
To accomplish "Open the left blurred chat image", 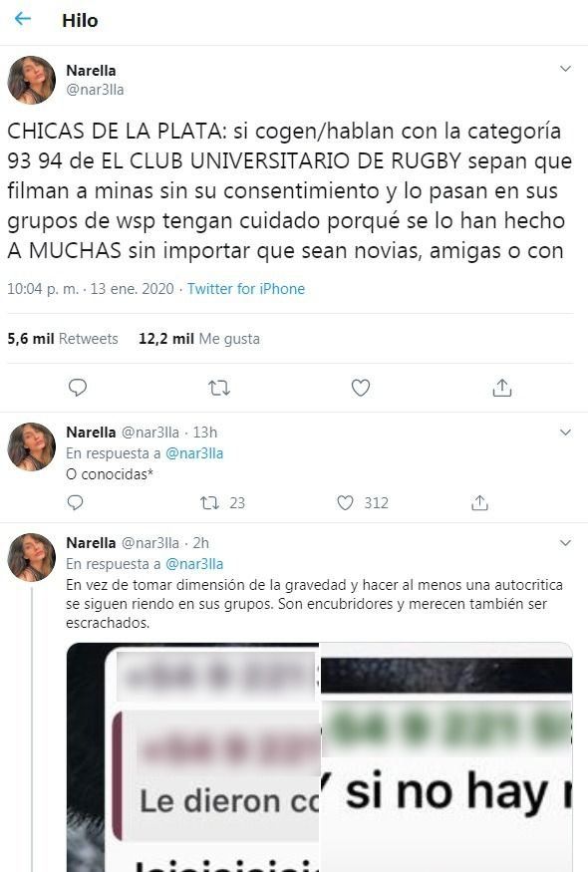I will 192,757.
